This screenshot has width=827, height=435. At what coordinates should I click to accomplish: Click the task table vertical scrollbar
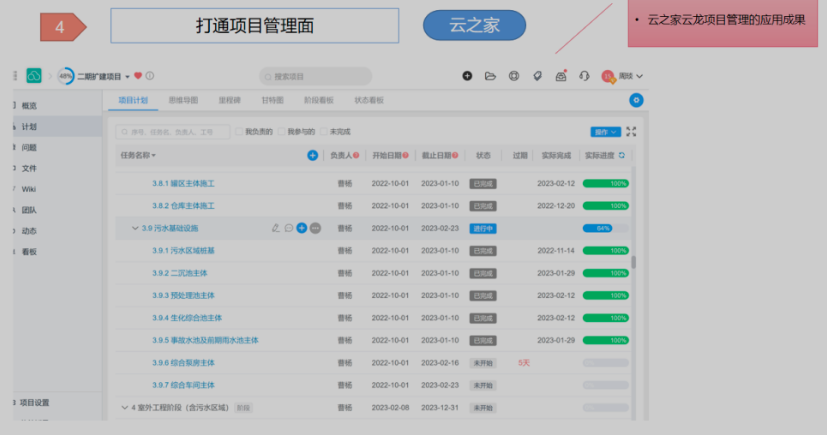(633, 262)
